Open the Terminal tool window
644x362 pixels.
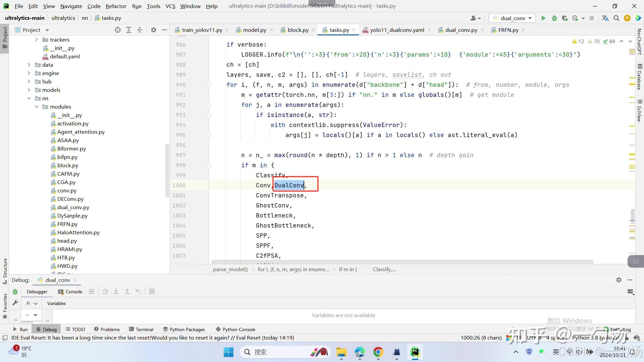(141, 329)
